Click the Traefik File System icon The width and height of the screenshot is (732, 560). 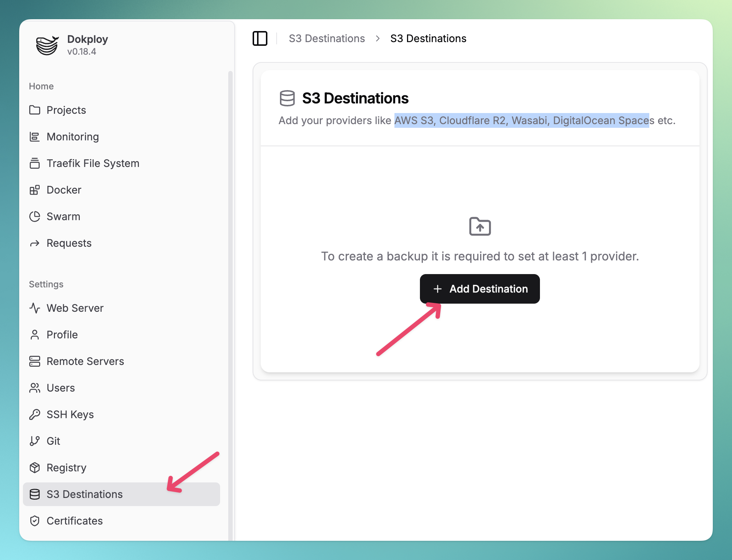click(35, 163)
